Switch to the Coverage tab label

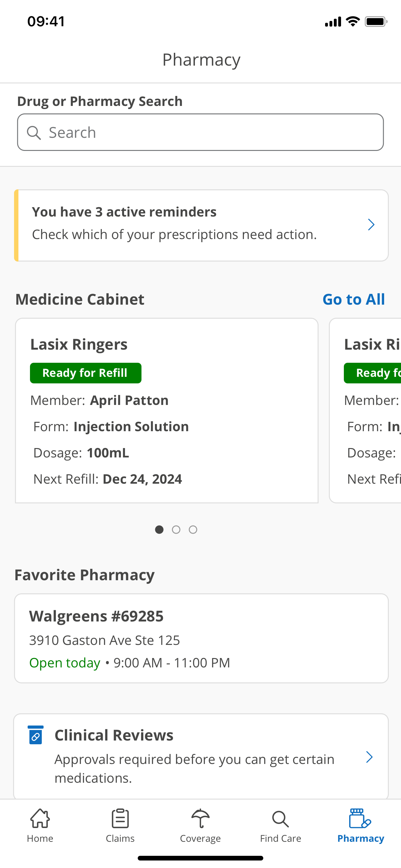(200, 838)
